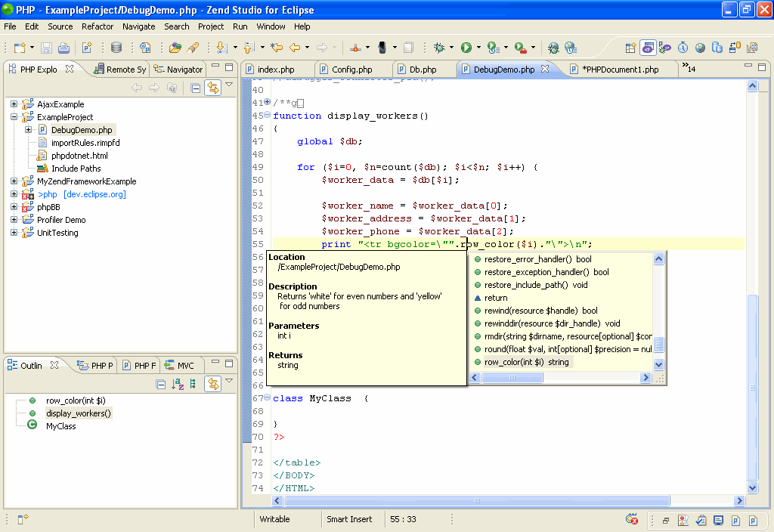Select row_color(int $i) completion proposal
This screenshot has width=774, height=532.
point(526,362)
